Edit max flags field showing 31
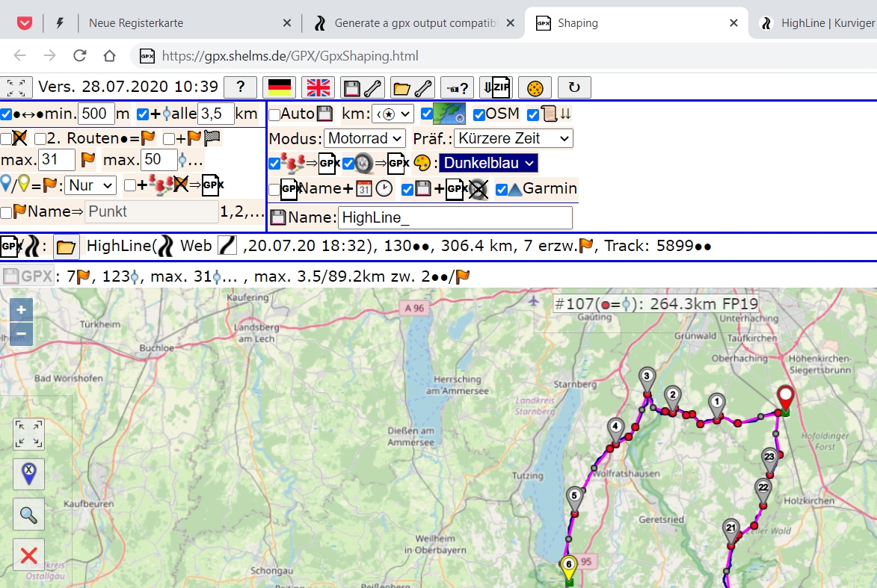The image size is (877, 588). point(57,160)
